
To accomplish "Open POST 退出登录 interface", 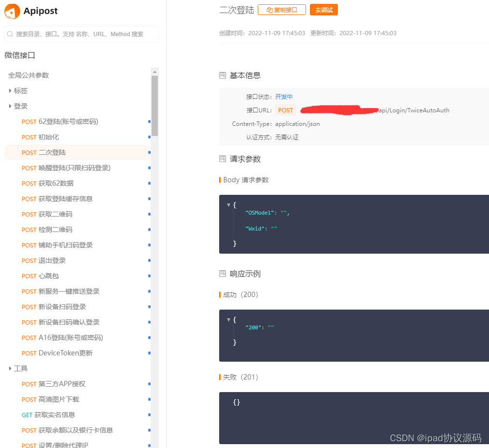I will click(x=77, y=260).
